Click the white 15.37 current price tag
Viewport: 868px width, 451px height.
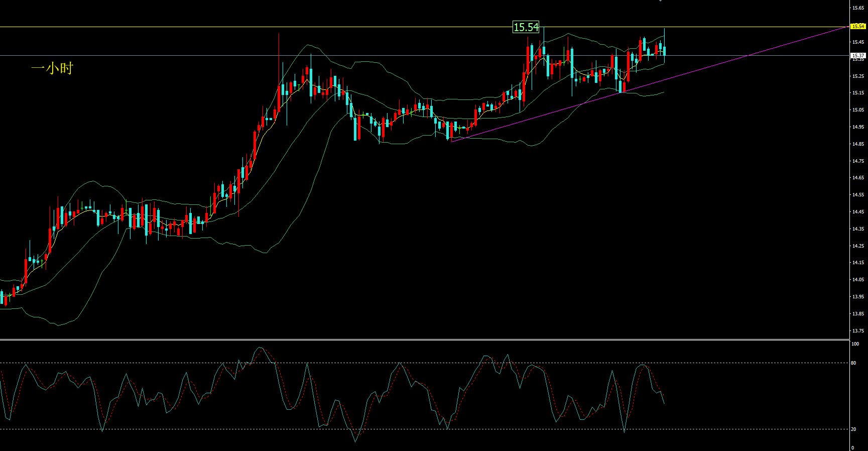(858, 55)
